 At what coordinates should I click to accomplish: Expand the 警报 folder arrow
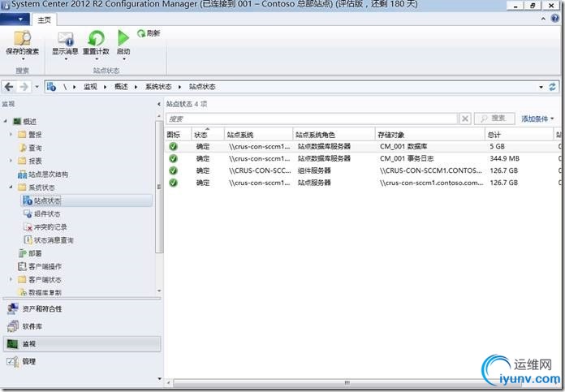11,135
